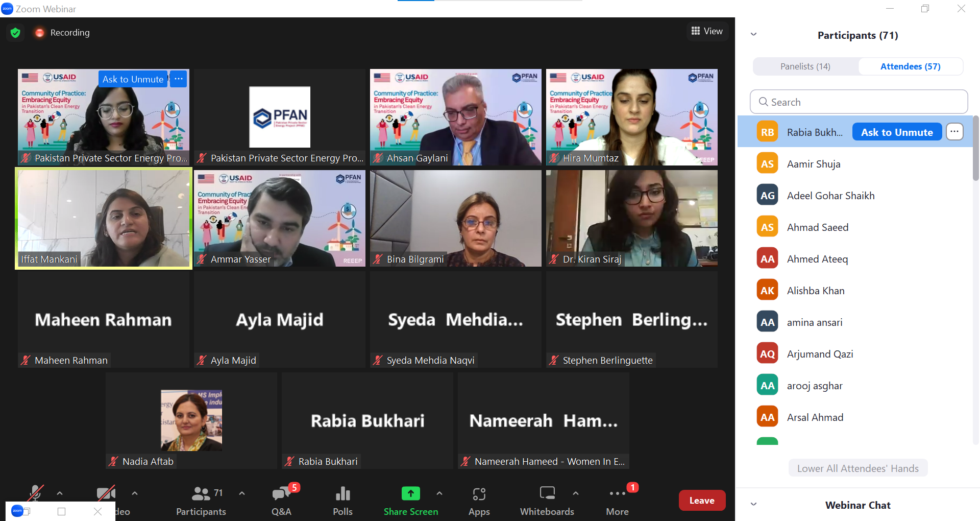Click the red Leave button

pos(702,501)
